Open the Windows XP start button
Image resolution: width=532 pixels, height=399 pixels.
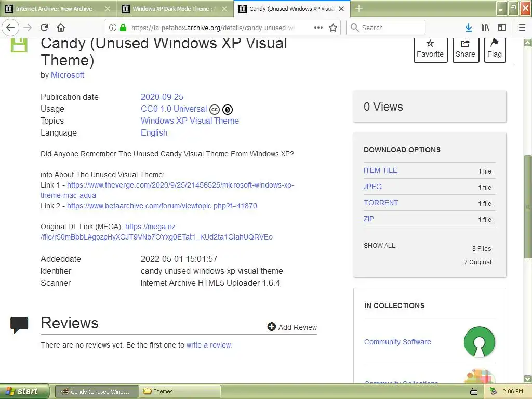24,391
